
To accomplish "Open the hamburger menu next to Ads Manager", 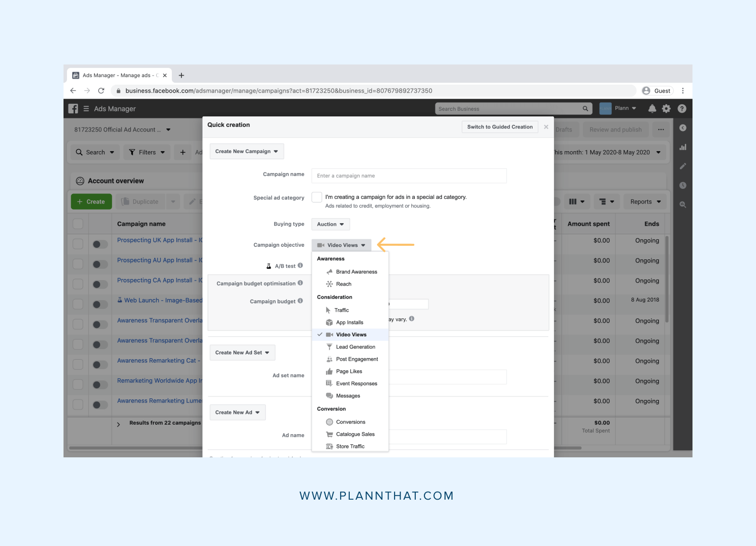I will click(86, 109).
